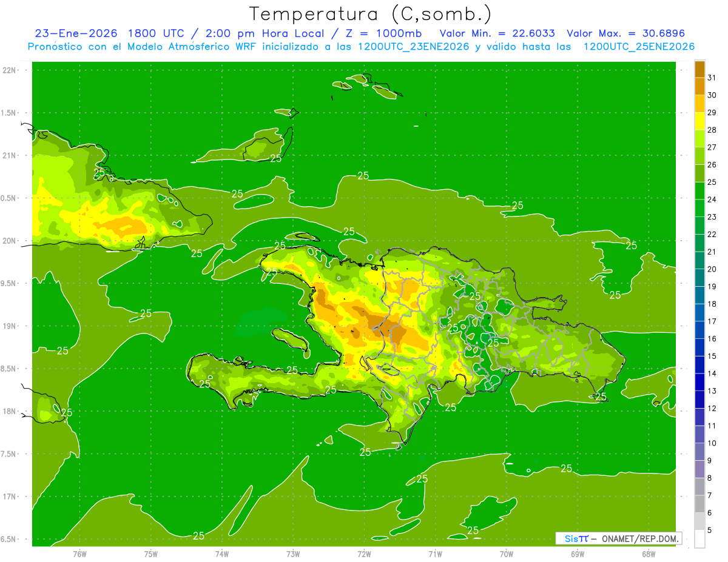Click the 17N latitude axis label
Image resolution: width=728 pixels, height=562 pixels.
10,497
